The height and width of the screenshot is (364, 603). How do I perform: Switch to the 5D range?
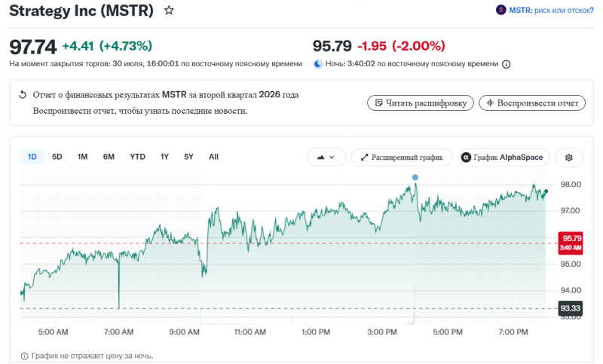[x=57, y=157]
